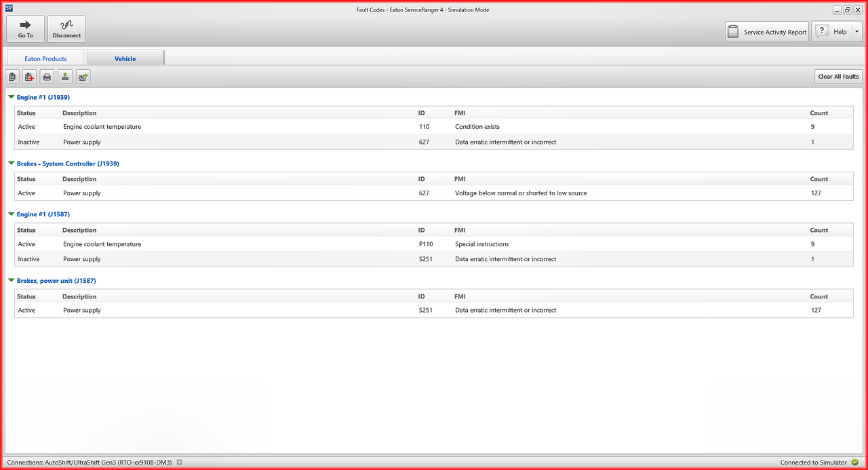Viewport: 868px width, 470px height.
Task: Click the copy-with-red-plus toolbar icon
Action: pyautogui.click(x=29, y=77)
